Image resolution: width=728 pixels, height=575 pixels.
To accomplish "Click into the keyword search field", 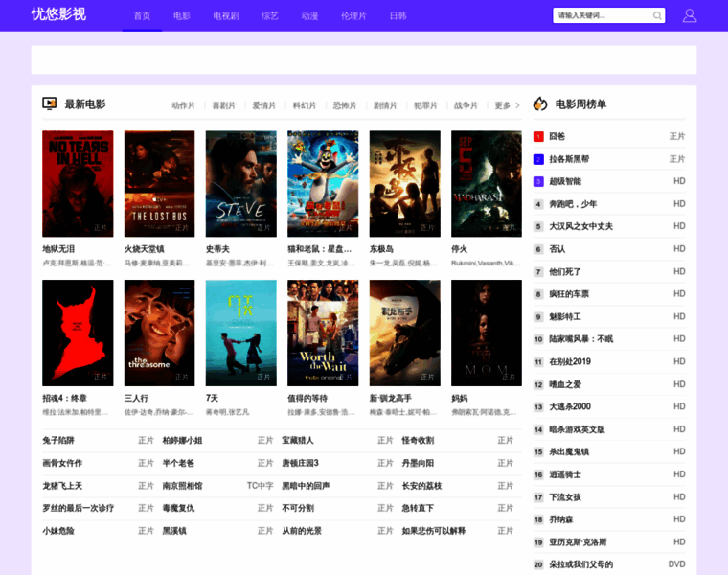I will pyautogui.click(x=602, y=15).
